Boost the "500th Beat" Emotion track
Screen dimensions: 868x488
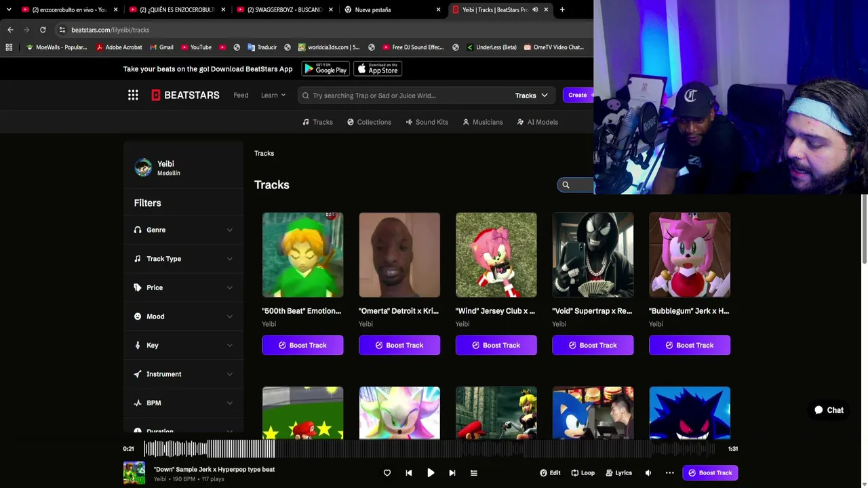(302, 345)
